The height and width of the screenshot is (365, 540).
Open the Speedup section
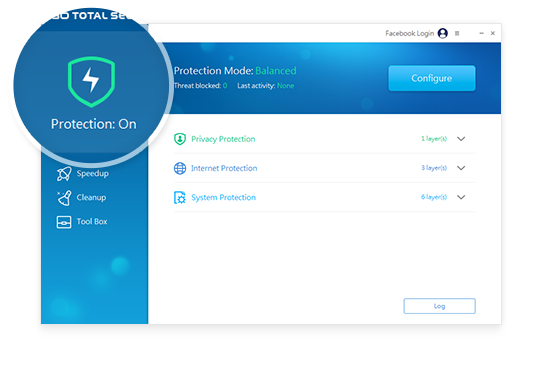click(x=93, y=174)
